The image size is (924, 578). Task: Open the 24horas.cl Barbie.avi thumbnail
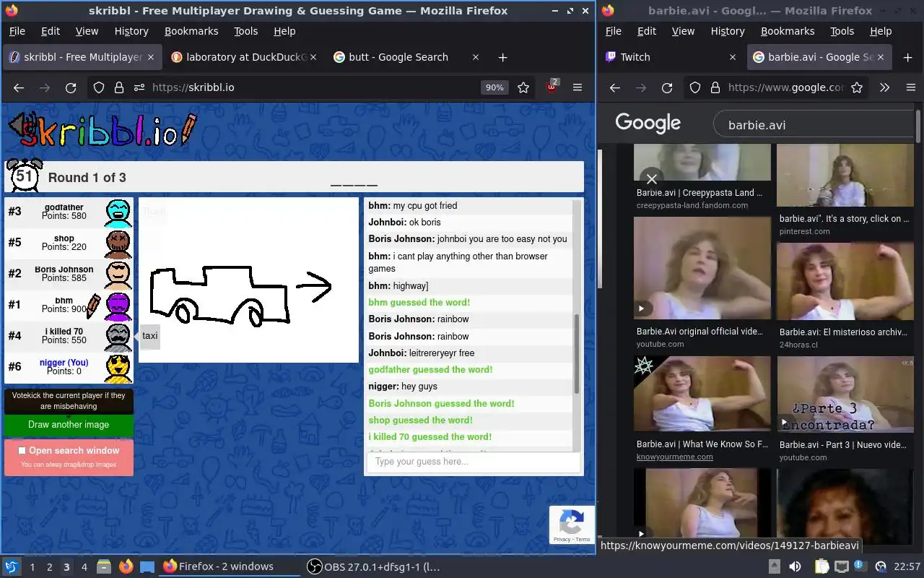(845, 281)
